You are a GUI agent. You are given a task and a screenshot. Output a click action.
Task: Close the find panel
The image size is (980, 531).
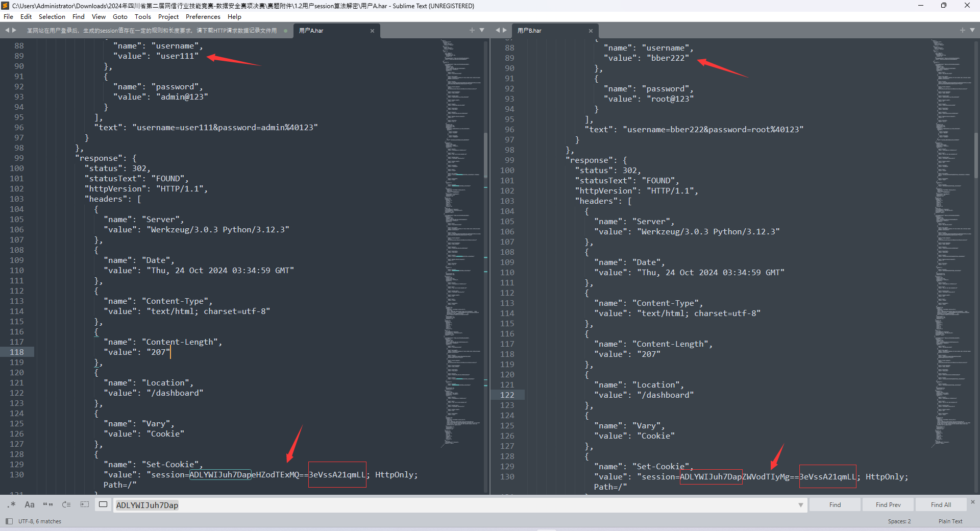pyautogui.click(x=973, y=502)
